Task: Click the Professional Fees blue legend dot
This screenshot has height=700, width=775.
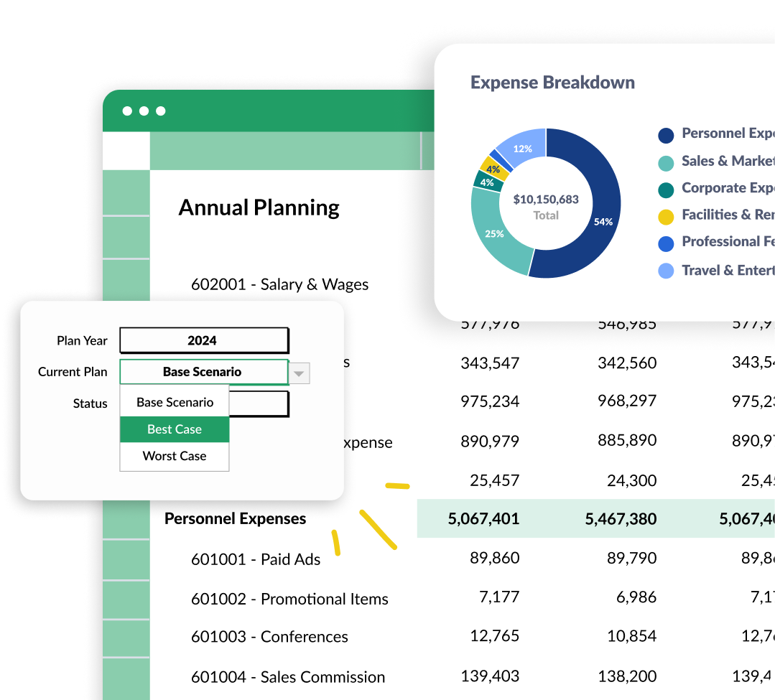Action: tap(666, 243)
